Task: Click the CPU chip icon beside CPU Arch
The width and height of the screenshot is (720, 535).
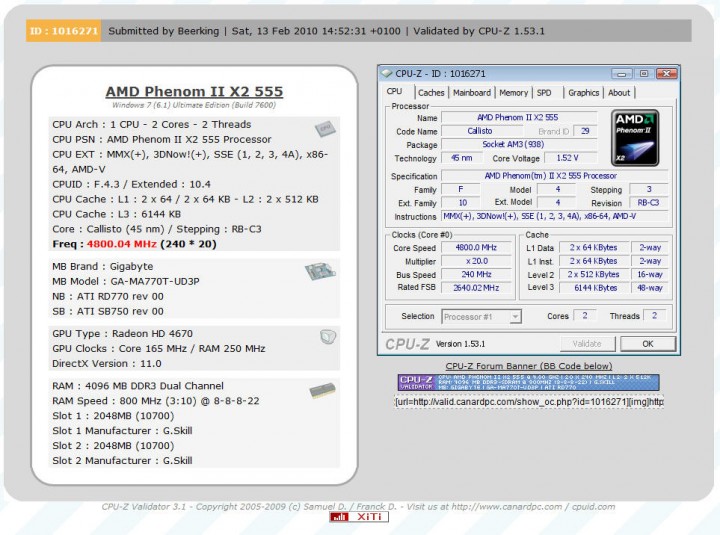Action: point(325,129)
